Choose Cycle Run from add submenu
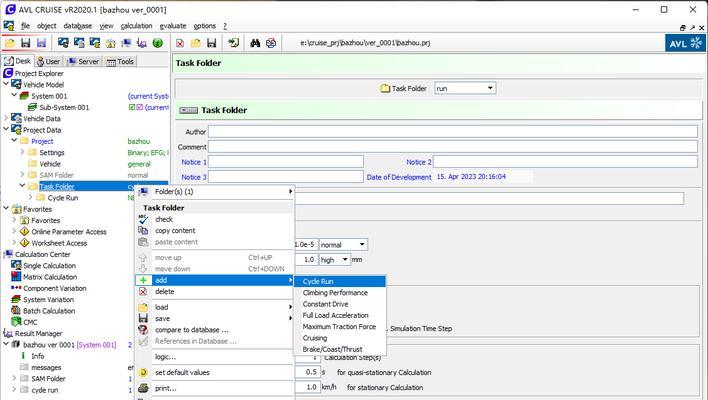The width and height of the screenshot is (708, 400). tap(340, 281)
